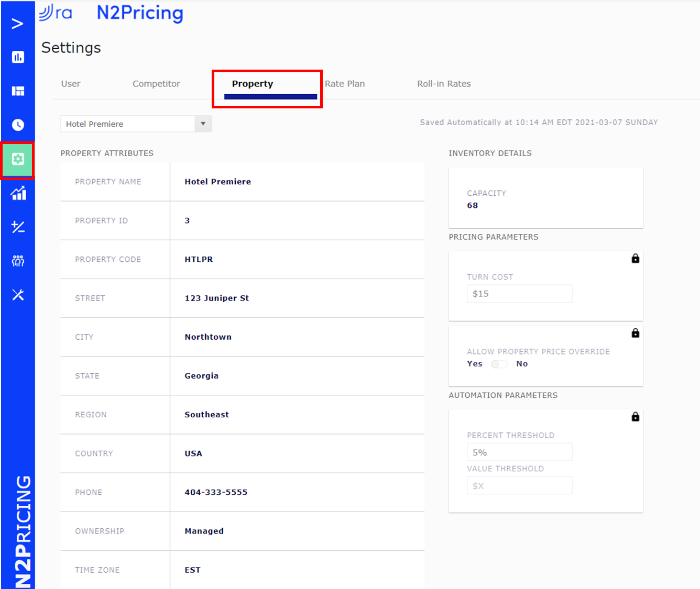Viewport: 700px width, 589px height.
Task: Unlock the Turn Cost panel lock
Action: 635,258
